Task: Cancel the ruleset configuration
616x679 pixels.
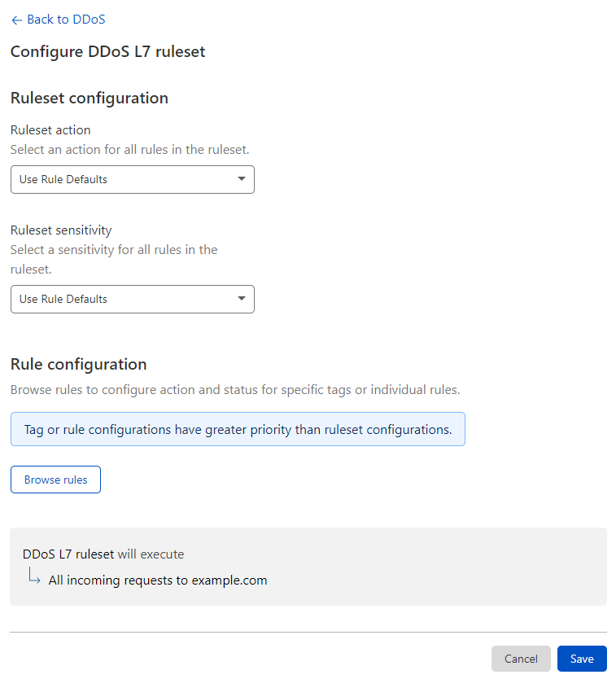Action: pyautogui.click(x=521, y=659)
